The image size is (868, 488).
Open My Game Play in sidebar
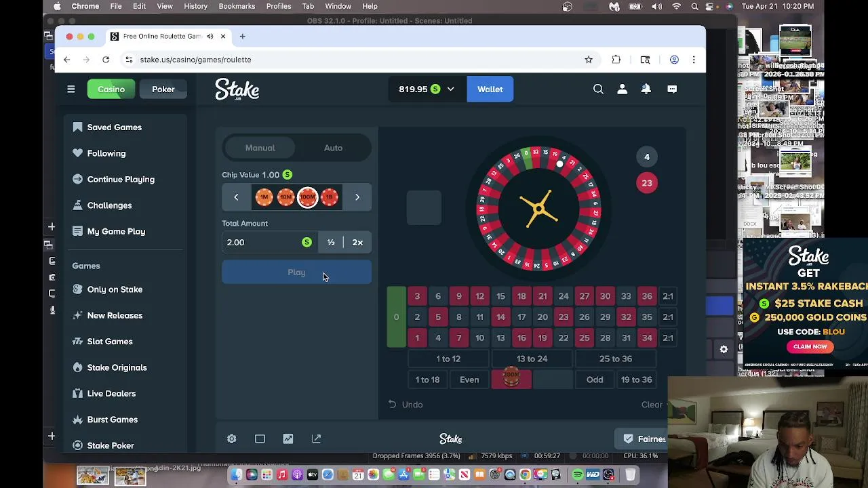(116, 231)
